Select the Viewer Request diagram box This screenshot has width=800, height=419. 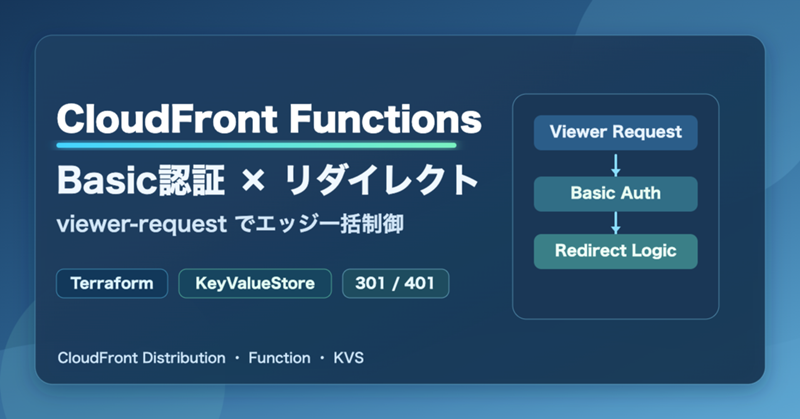pos(615,132)
